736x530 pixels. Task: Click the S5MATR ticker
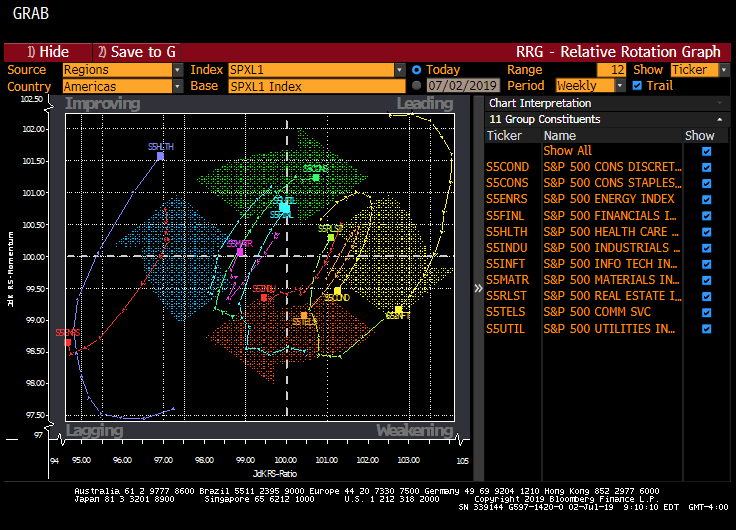[507, 280]
